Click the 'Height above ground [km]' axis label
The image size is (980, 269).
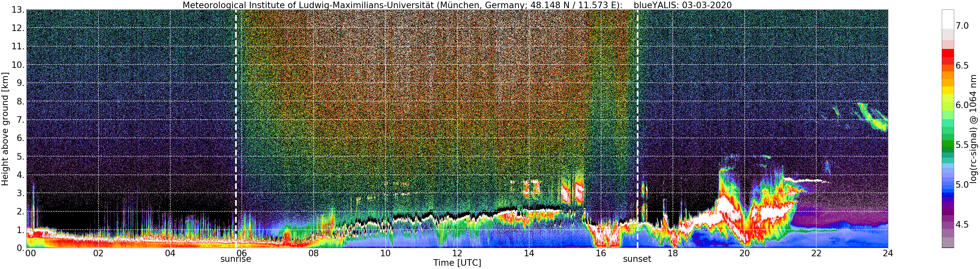coord(5,129)
